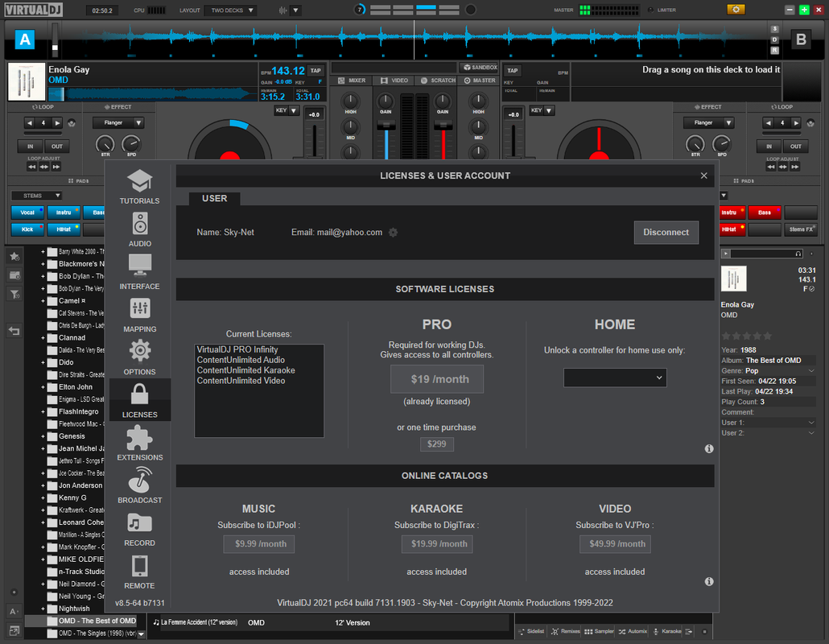The width and height of the screenshot is (829, 644).
Task: Click the Disconnect button
Action: click(x=666, y=232)
